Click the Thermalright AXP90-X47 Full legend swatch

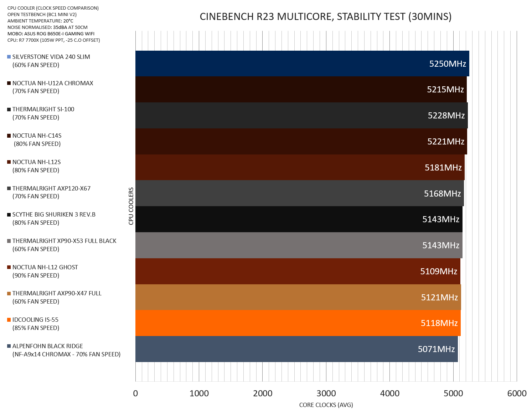[9, 293]
